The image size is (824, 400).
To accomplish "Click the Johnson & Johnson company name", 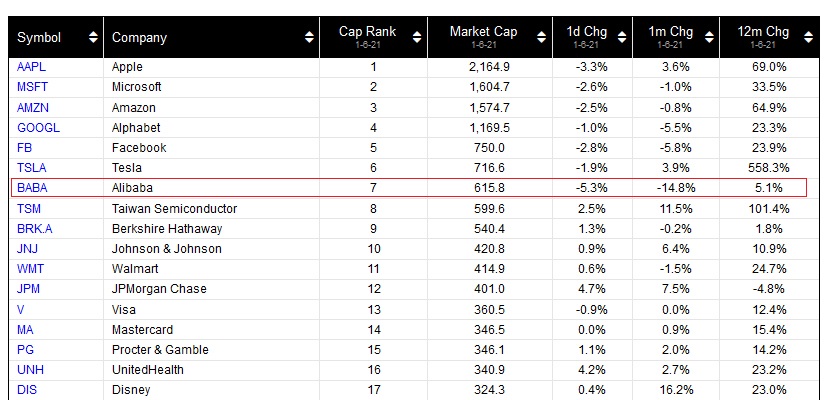I will (x=166, y=248).
